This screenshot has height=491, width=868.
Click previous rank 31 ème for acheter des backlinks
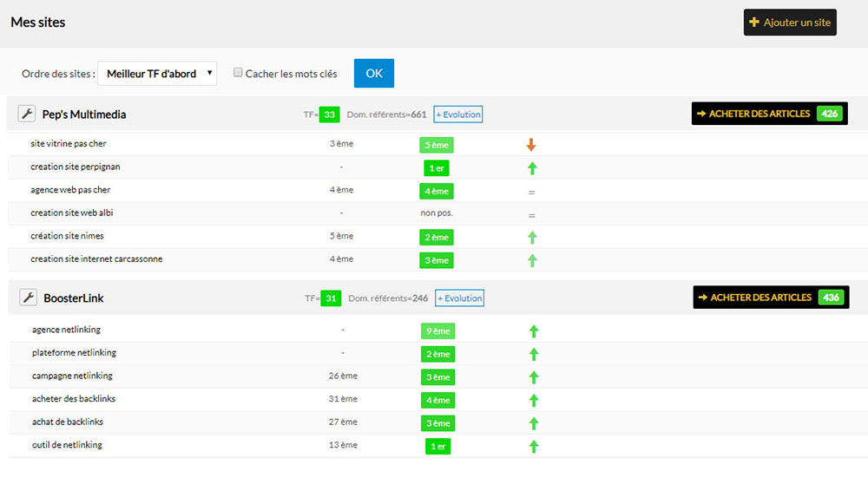[343, 398]
